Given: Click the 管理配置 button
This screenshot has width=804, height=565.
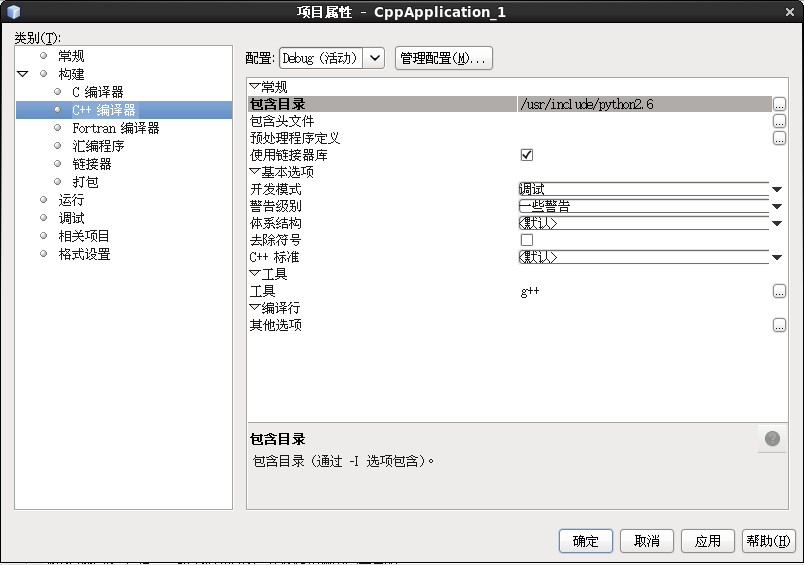Looking at the screenshot, I should [444, 58].
